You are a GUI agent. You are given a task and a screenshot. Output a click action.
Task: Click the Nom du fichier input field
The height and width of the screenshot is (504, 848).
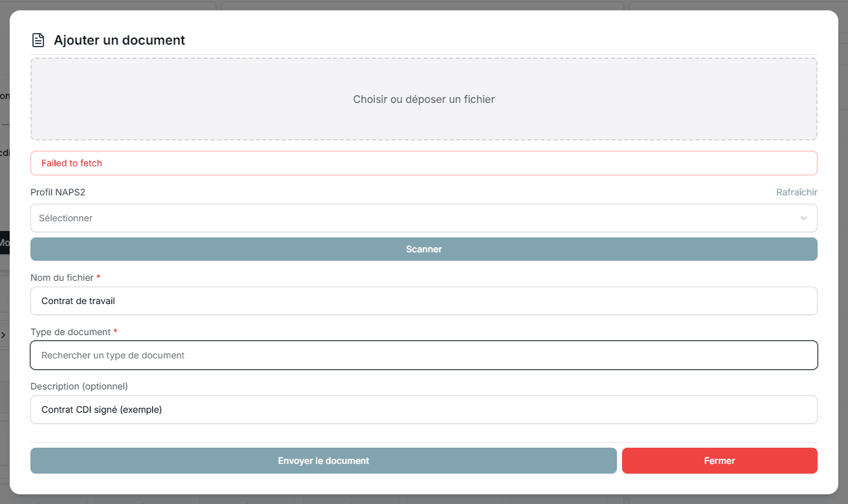click(424, 301)
